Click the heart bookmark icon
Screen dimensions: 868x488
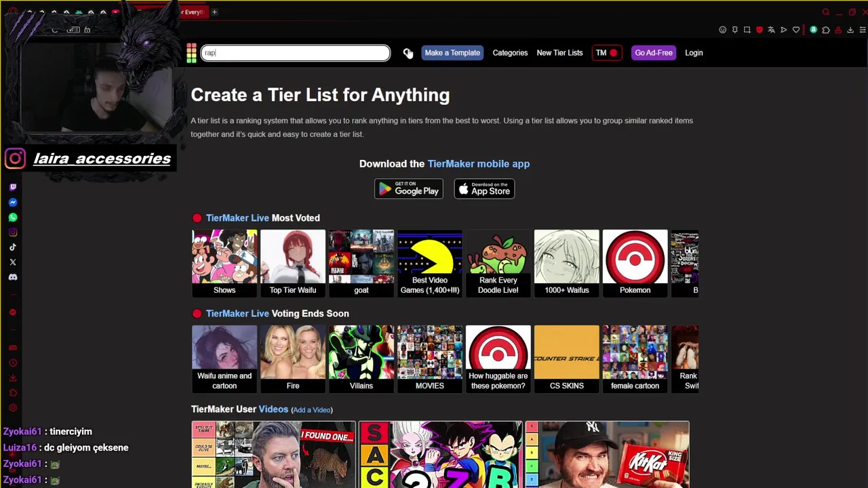point(796,30)
